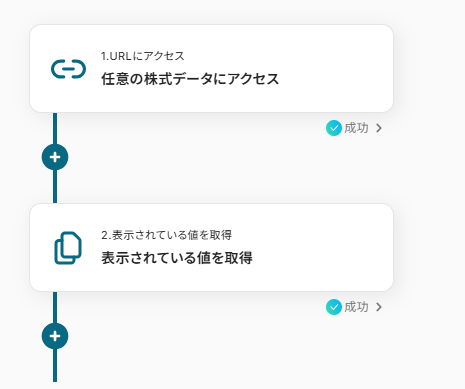Open the 成功 status label under step 2
The image size is (465, 389).
tap(356, 307)
